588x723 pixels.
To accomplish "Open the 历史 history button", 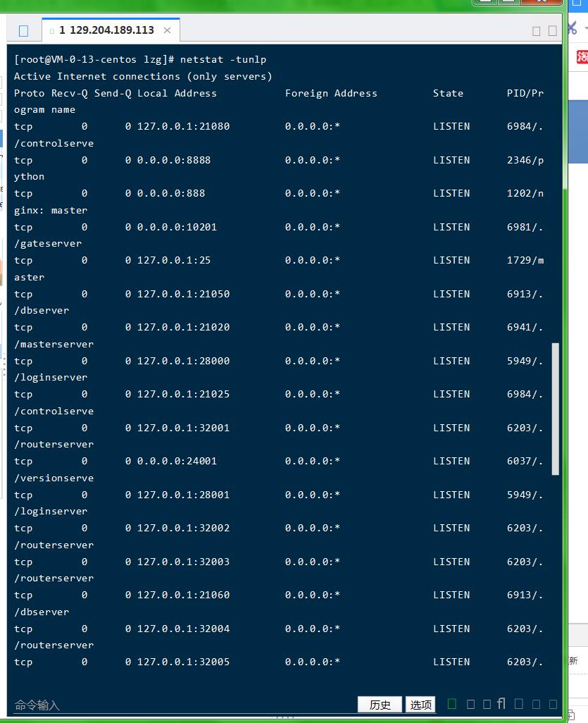I will [380, 705].
